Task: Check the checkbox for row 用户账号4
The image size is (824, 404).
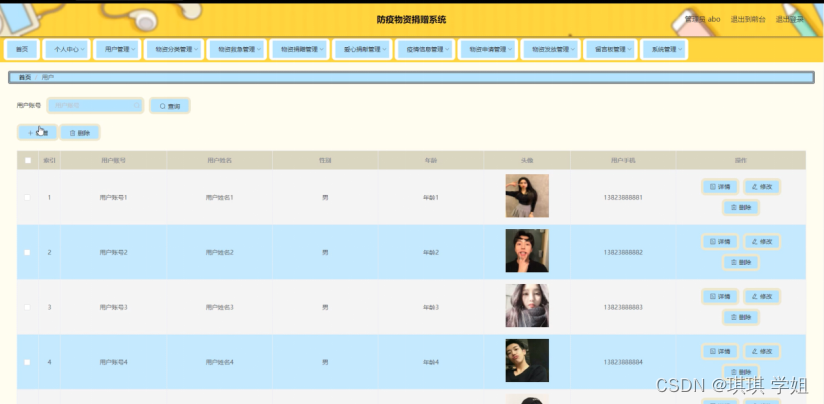Action: (x=28, y=362)
